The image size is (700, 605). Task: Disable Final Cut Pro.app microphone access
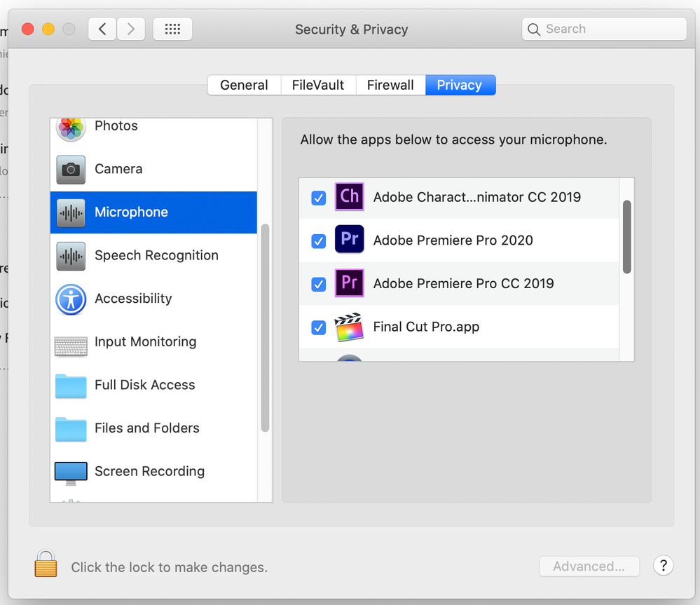[x=318, y=327]
